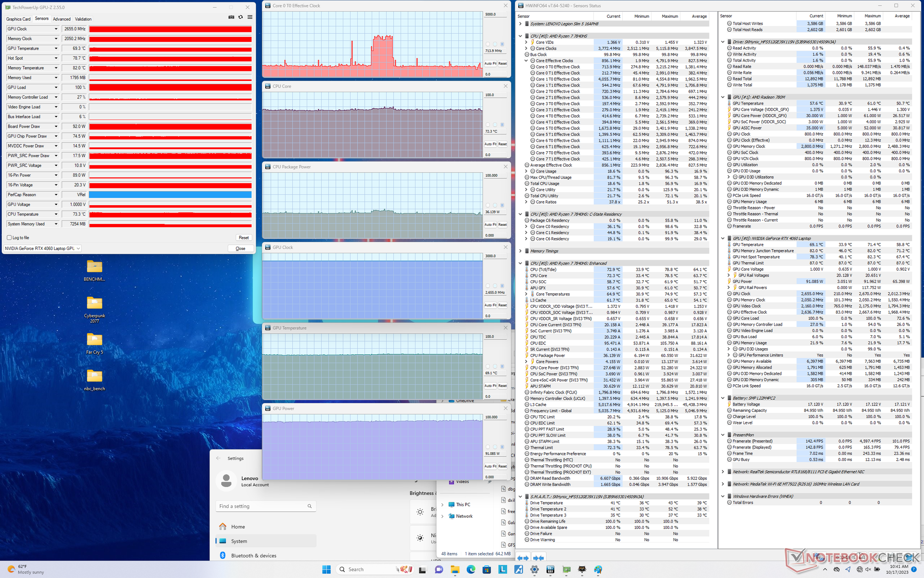
Task: Open the GPU Clock sensor dropdown in GPU-Z
Action: coord(56,29)
